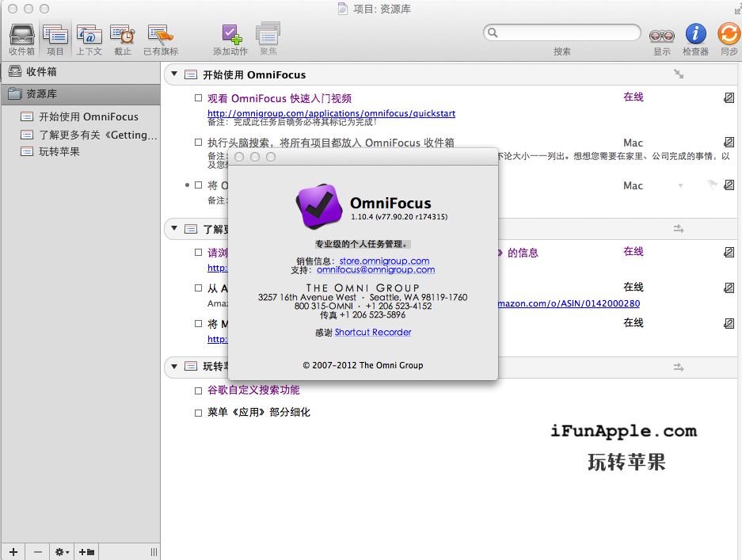This screenshot has height=560, width=742.
Task: Select sidebar project 了解更多有关《Getting…
Action: tap(89, 135)
